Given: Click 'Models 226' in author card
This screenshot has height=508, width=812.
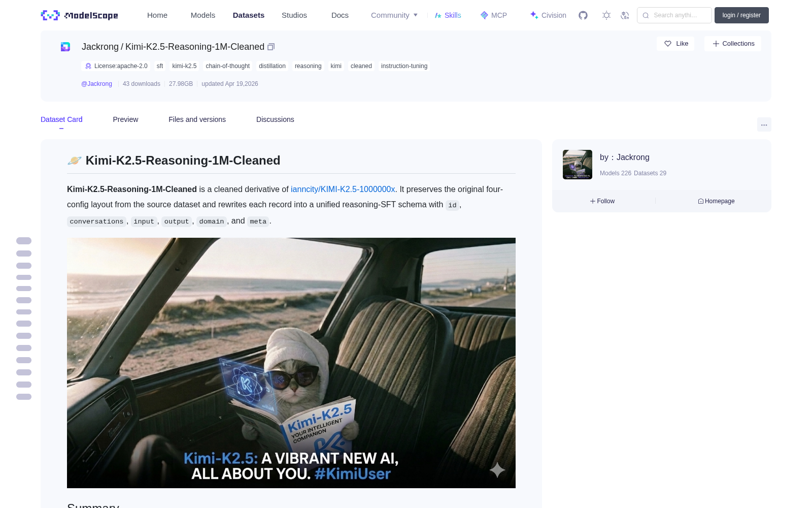Looking at the screenshot, I should click(x=616, y=173).
